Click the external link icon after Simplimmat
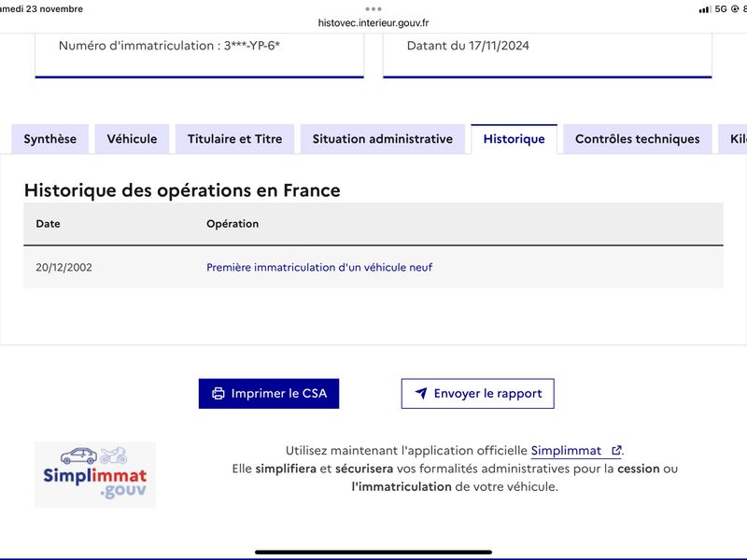This screenshot has height=560, width=747. (x=616, y=450)
